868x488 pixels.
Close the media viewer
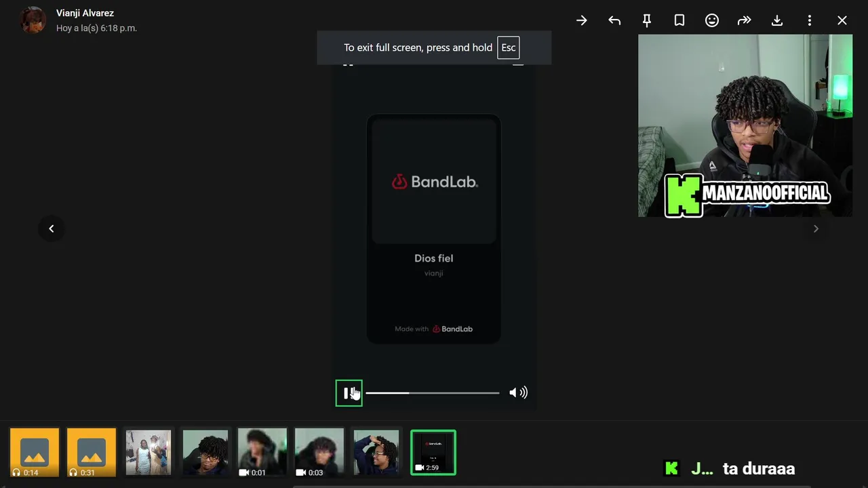click(842, 20)
